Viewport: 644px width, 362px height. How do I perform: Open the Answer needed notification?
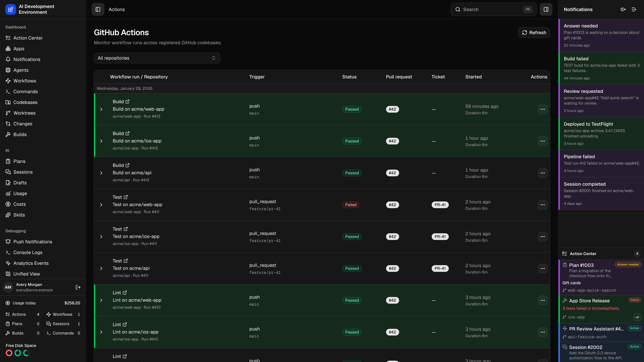point(601,35)
